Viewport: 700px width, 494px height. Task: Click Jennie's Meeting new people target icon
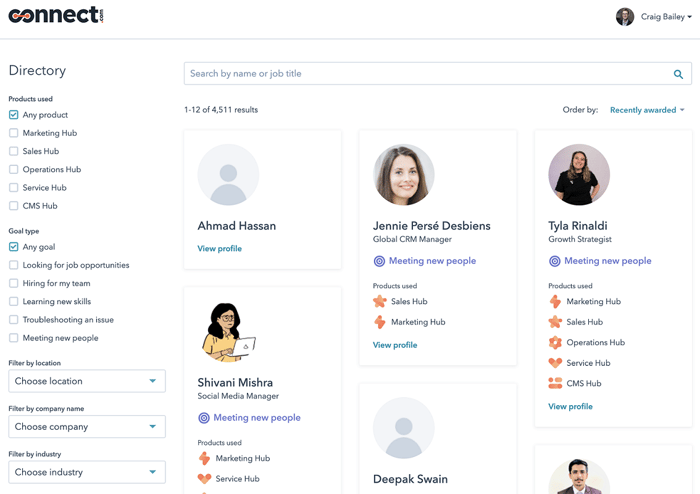click(379, 261)
